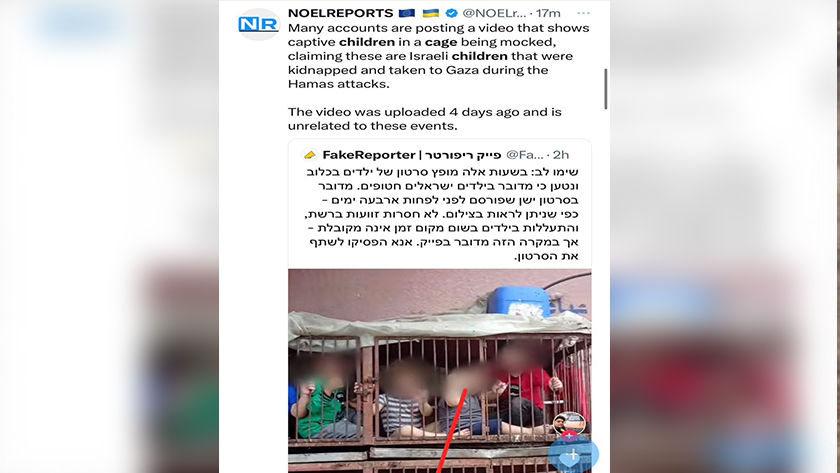Open the three-dot more menu
The width and height of the screenshot is (840, 473).
pos(583,13)
